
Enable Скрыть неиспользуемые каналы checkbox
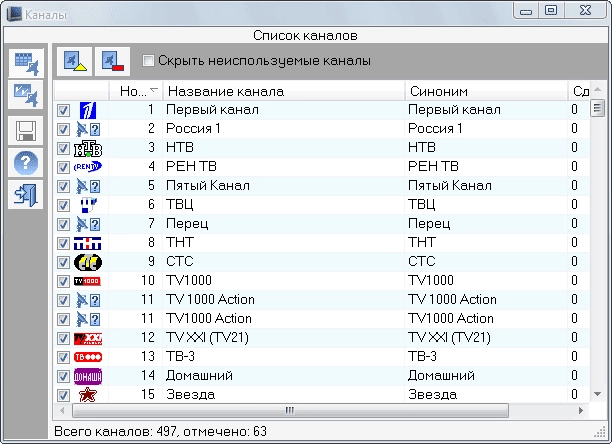tap(148, 60)
